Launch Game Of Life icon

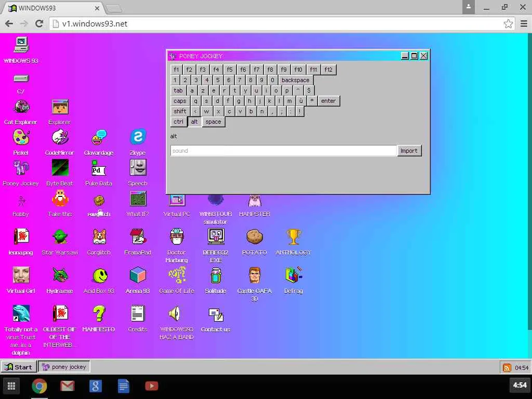[177, 275]
